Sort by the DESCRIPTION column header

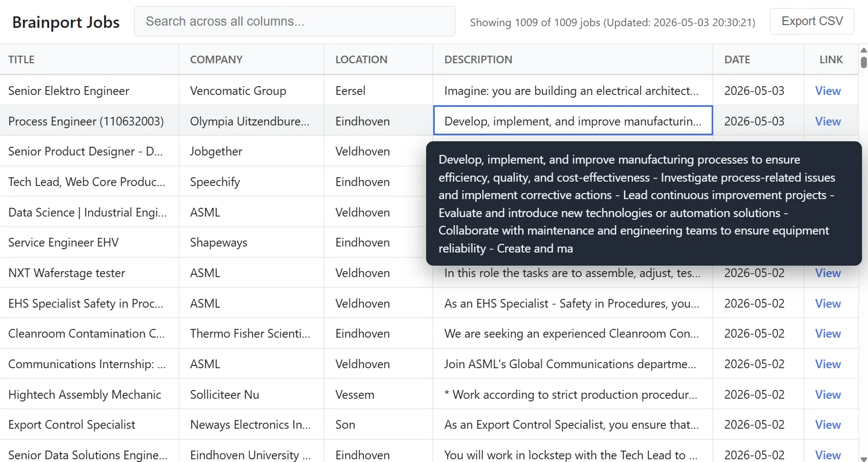click(x=573, y=59)
